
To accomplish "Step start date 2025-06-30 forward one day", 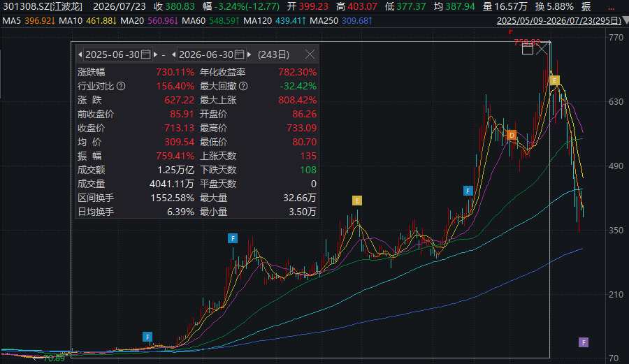I will tap(156, 54).
